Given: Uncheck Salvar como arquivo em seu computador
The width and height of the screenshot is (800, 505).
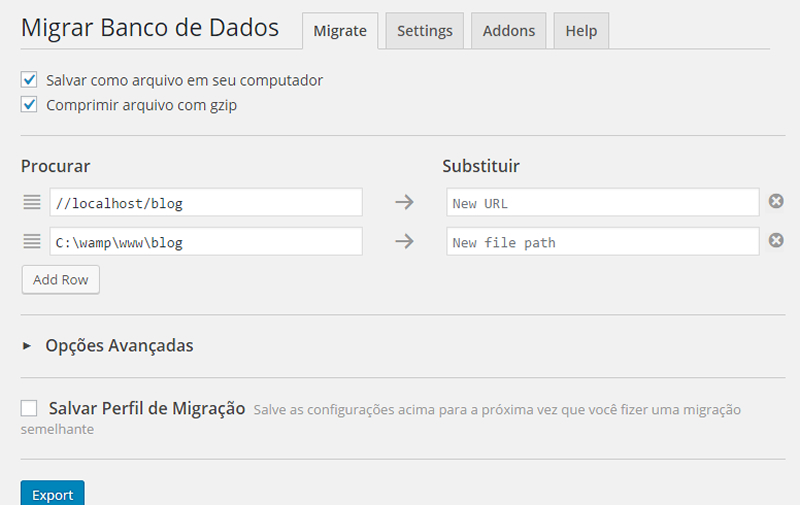Looking at the screenshot, I should pyautogui.click(x=29, y=80).
